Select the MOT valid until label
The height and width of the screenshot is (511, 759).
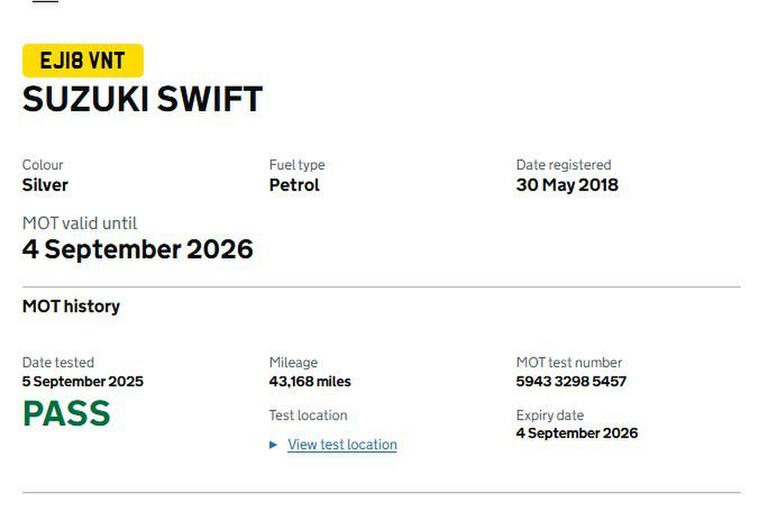point(80,223)
